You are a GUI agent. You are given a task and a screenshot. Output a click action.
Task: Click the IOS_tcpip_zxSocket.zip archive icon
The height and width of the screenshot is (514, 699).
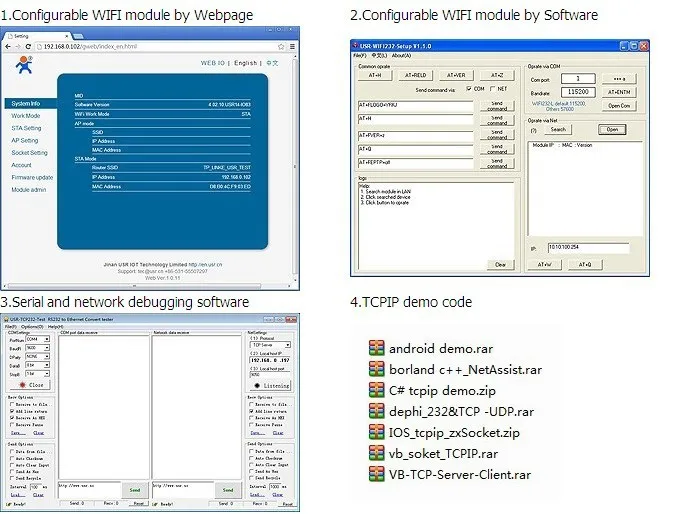pyautogui.click(x=376, y=432)
